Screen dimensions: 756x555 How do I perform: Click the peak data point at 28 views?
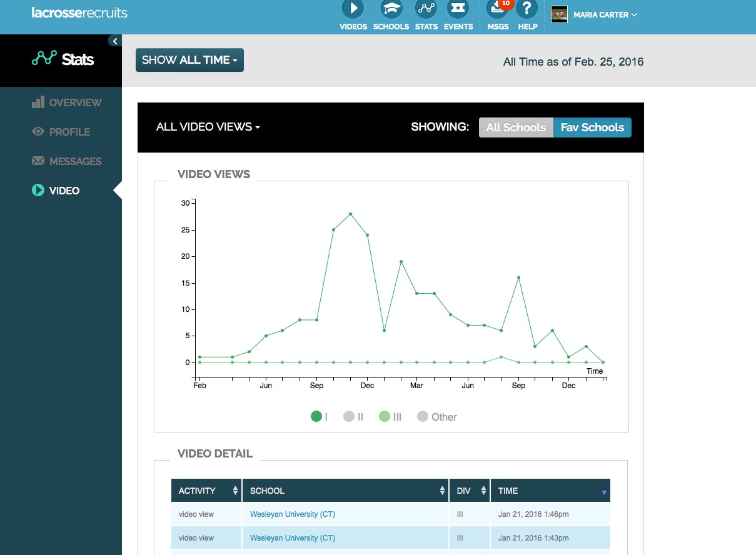[350, 214]
